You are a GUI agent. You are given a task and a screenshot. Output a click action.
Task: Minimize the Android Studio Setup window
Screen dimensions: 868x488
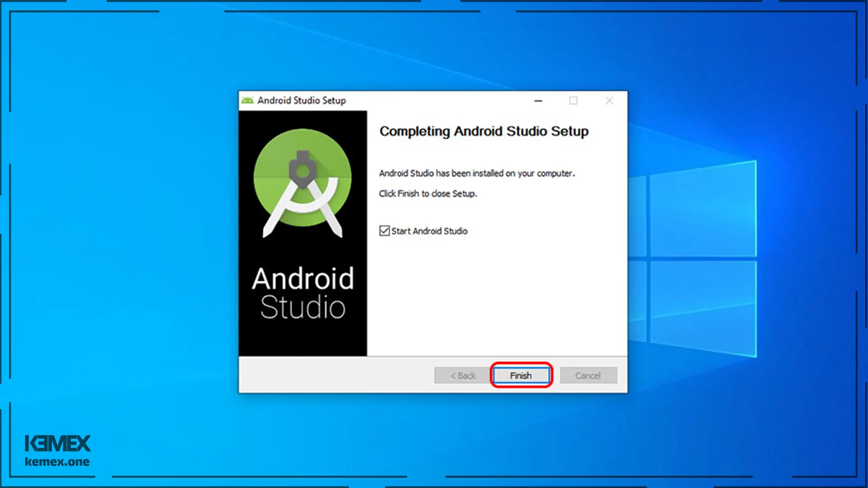click(x=538, y=101)
